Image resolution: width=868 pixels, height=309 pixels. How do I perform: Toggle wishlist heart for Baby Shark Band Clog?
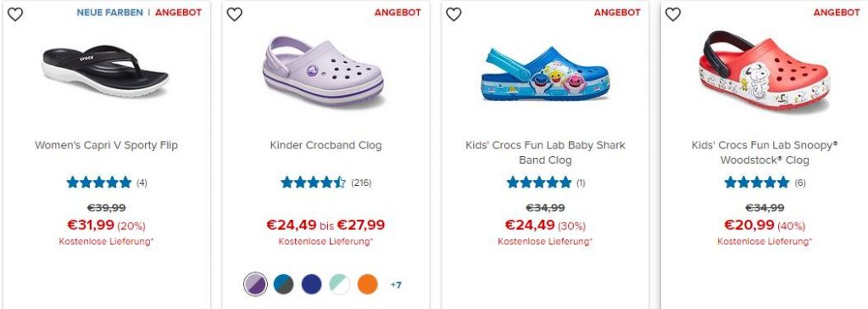[x=454, y=14]
